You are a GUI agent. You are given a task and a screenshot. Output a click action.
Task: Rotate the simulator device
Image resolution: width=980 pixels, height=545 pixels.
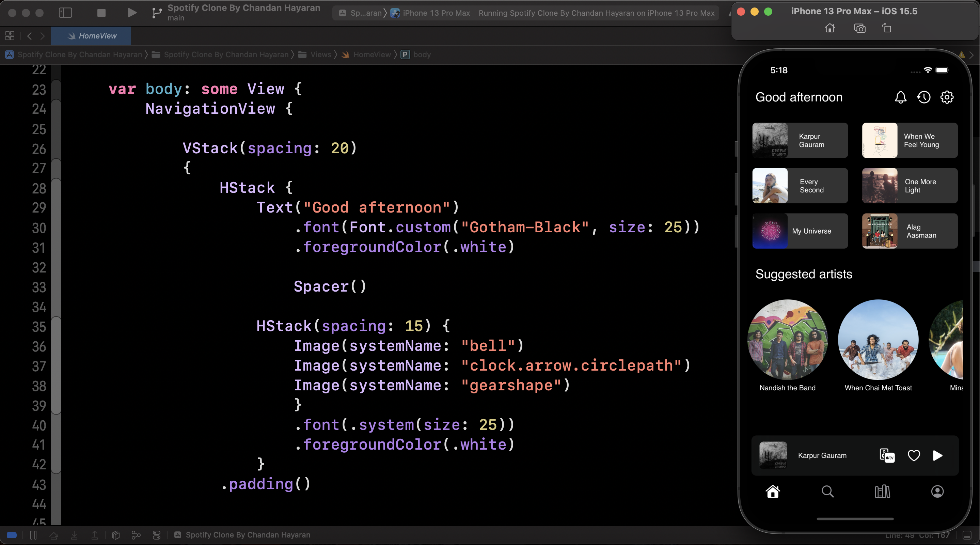pos(887,28)
